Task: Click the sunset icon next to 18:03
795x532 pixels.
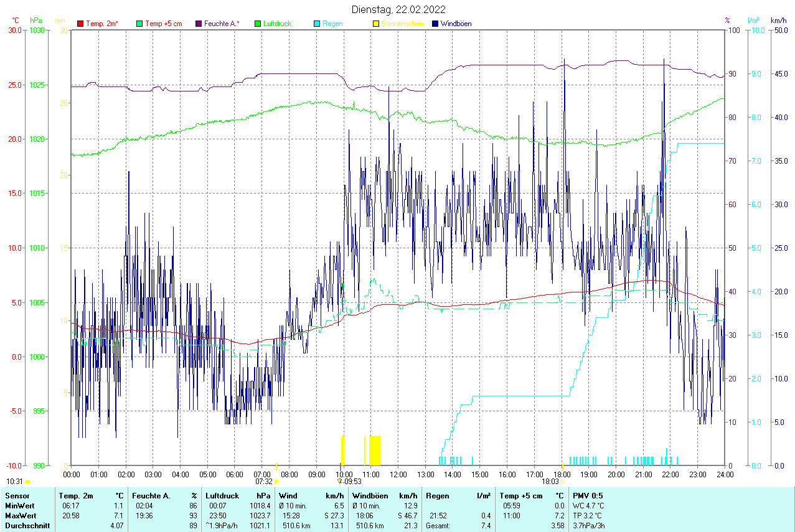Action: pyautogui.click(x=563, y=482)
